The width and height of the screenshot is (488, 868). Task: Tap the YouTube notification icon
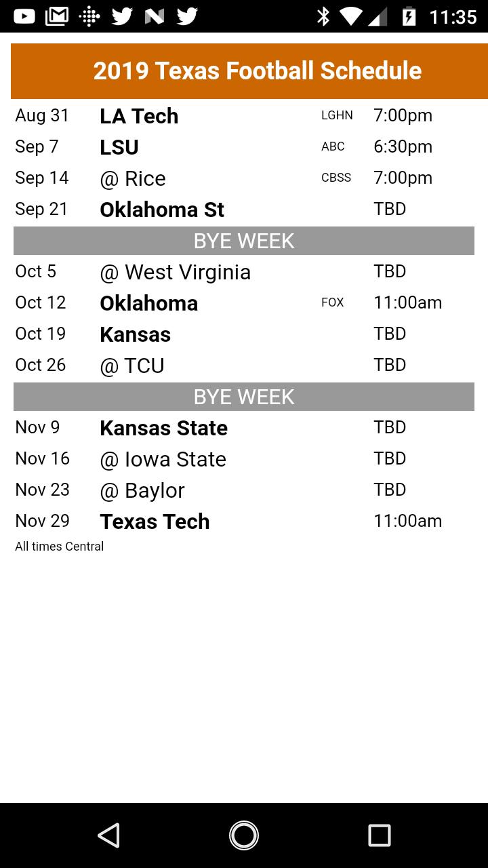[24, 16]
